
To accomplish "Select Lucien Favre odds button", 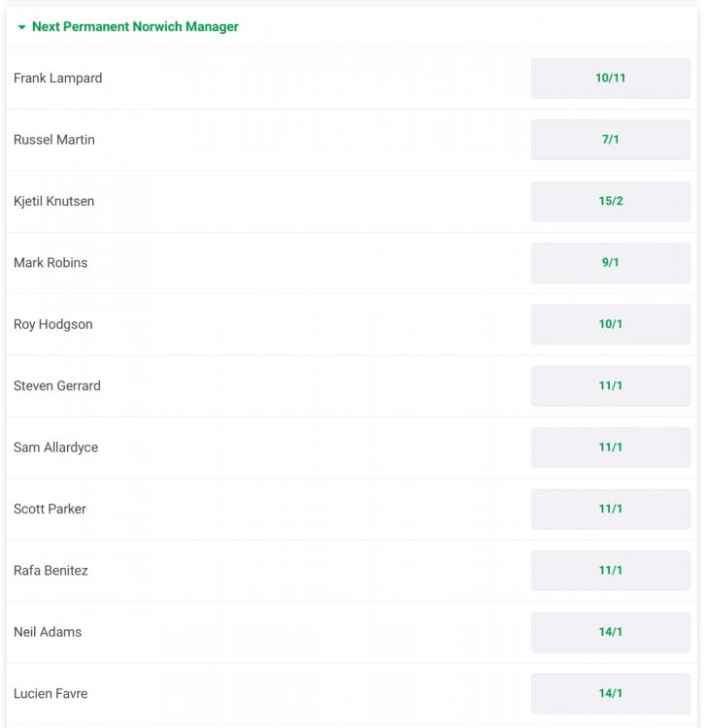I will (x=610, y=694).
